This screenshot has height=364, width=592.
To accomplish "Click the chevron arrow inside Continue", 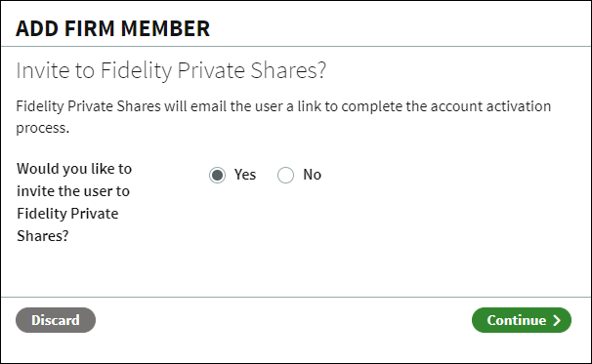I will (557, 320).
